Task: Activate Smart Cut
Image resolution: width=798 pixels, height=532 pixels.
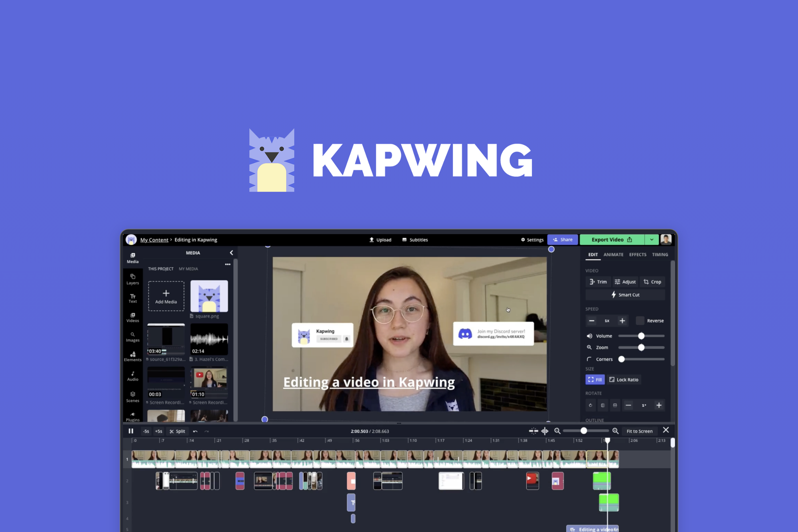Action: [625, 295]
